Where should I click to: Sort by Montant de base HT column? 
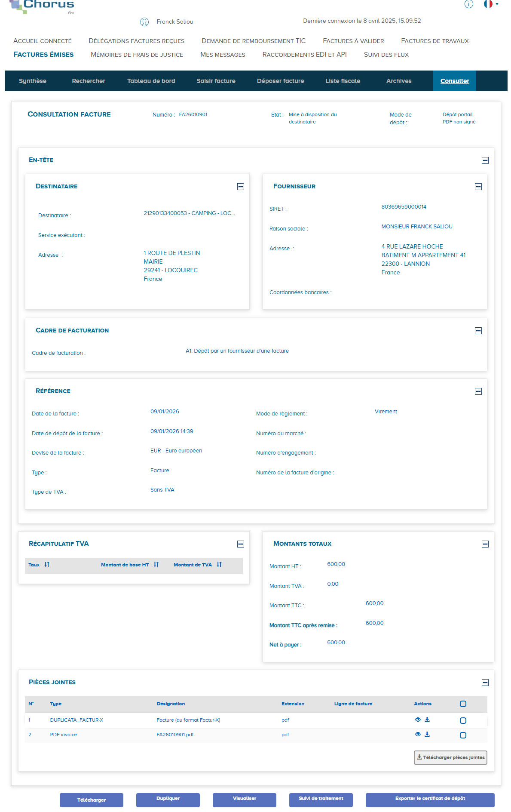pyautogui.click(x=156, y=564)
